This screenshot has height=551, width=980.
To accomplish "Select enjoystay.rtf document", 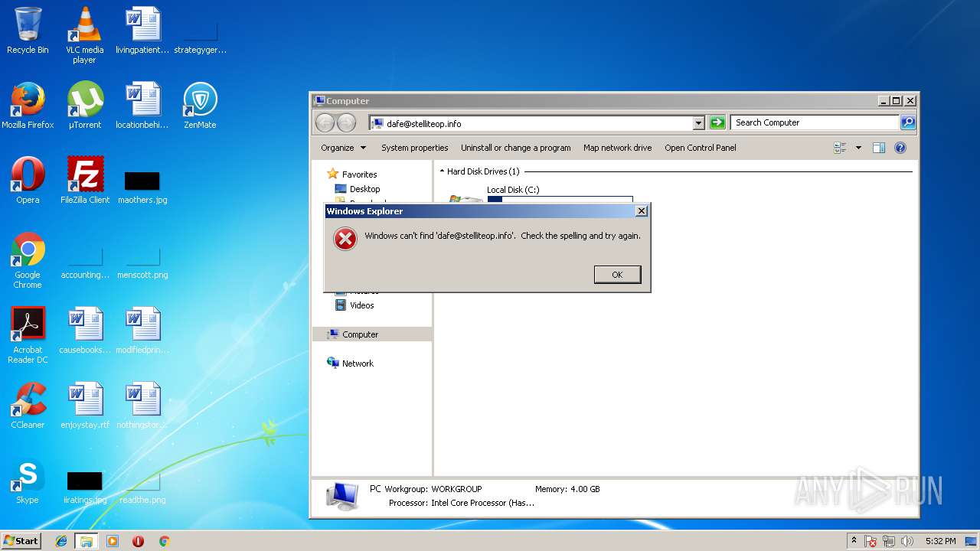I will [x=84, y=406].
